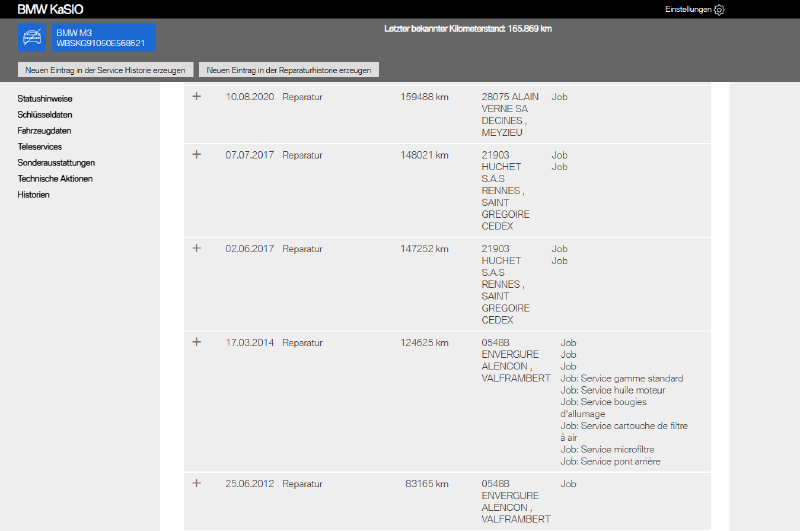This screenshot has width=800, height=531.
Task: Create new Service Historie entry
Action: [x=105, y=70]
